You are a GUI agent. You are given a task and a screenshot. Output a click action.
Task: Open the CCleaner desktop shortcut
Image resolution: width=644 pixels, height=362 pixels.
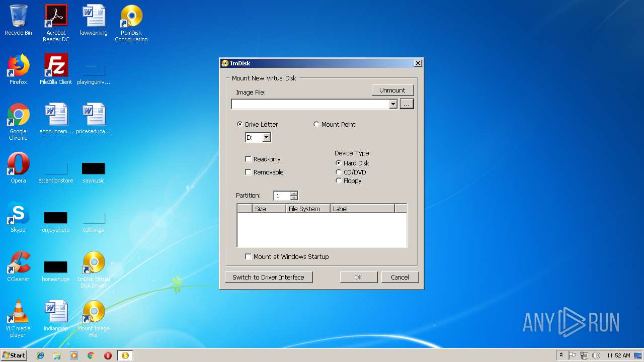coord(18,266)
